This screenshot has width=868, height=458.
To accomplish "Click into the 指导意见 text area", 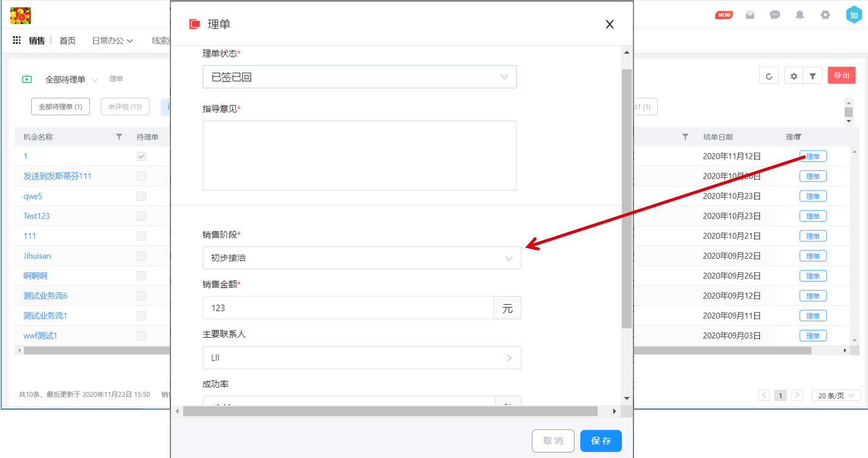I will pos(359,155).
